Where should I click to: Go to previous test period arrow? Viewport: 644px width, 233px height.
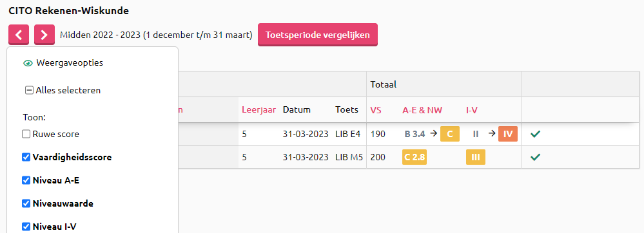(x=19, y=35)
